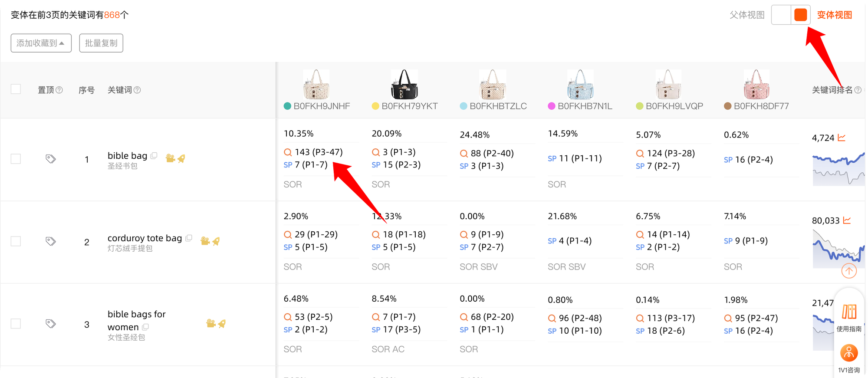The height and width of the screenshot is (378, 868).
Task: Open the black bag B0FKH79YKT thumbnail
Action: click(x=404, y=84)
